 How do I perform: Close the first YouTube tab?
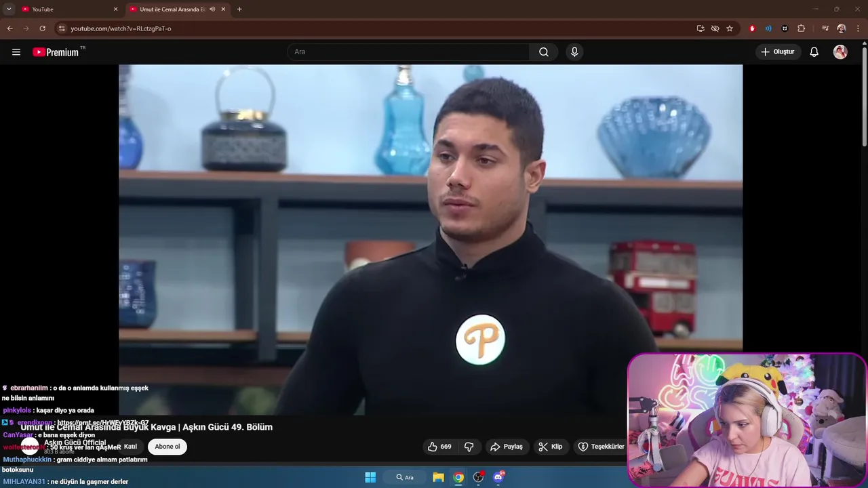click(115, 9)
